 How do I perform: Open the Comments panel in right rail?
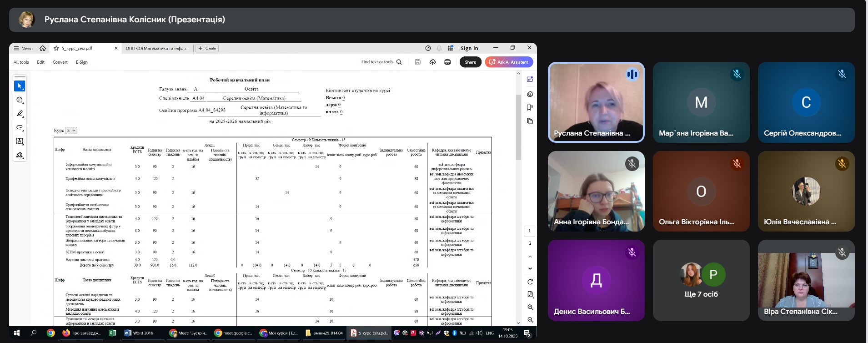[x=530, y=94]
